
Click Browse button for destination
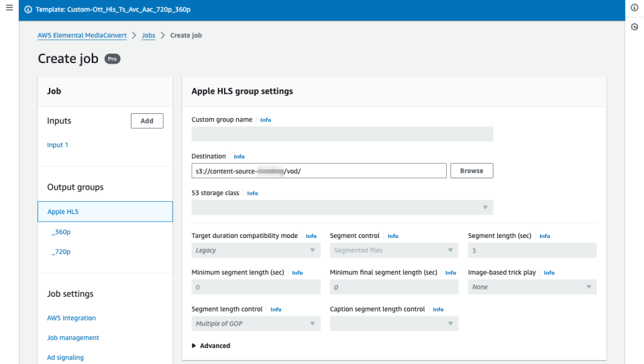471,171
